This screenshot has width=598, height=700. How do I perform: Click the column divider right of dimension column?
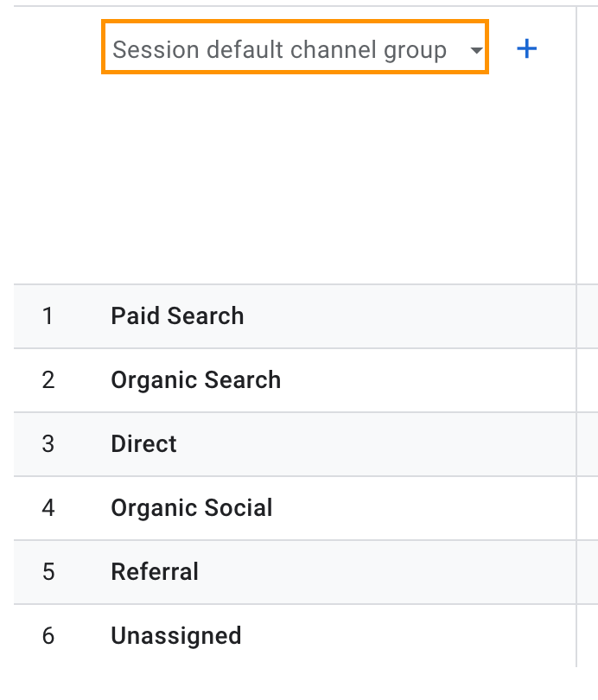pyautogui.click(x=576, y=173)
